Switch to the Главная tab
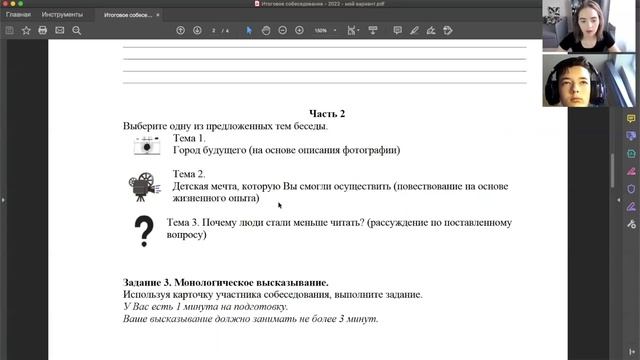Viewport: 640px width, 360px height. tap(18, 15)
